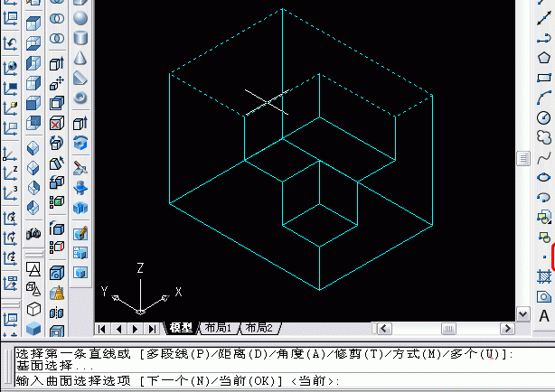Image resolution: width=555 pixels, height=392 pixels.
Task: Switch to the Top view
Action: (33, 23)
